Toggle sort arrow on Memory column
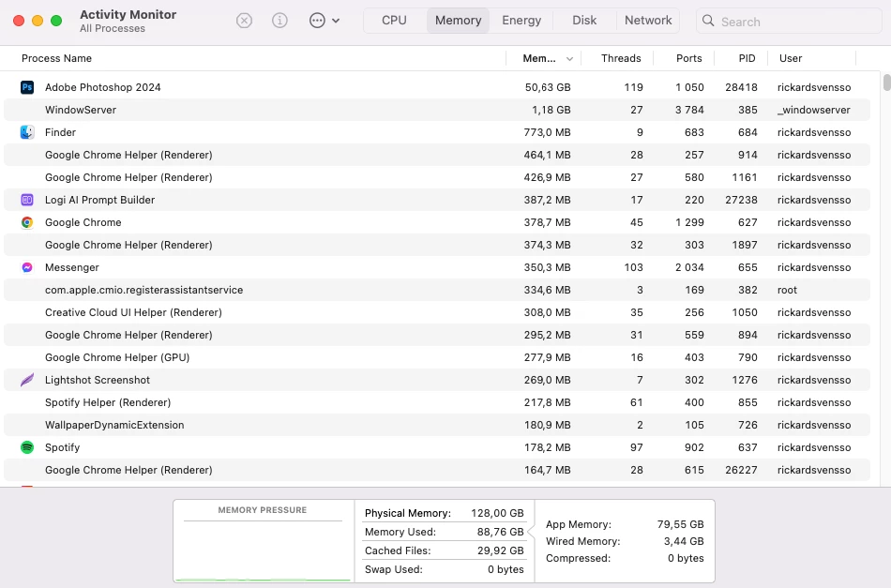 [x=569, y=58]
